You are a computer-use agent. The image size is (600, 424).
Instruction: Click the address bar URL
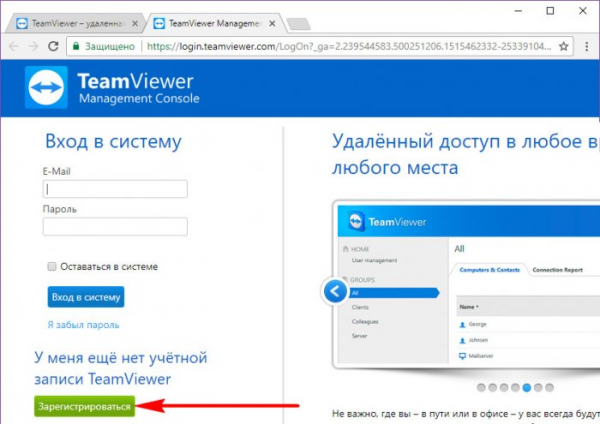tap(349, 46)
